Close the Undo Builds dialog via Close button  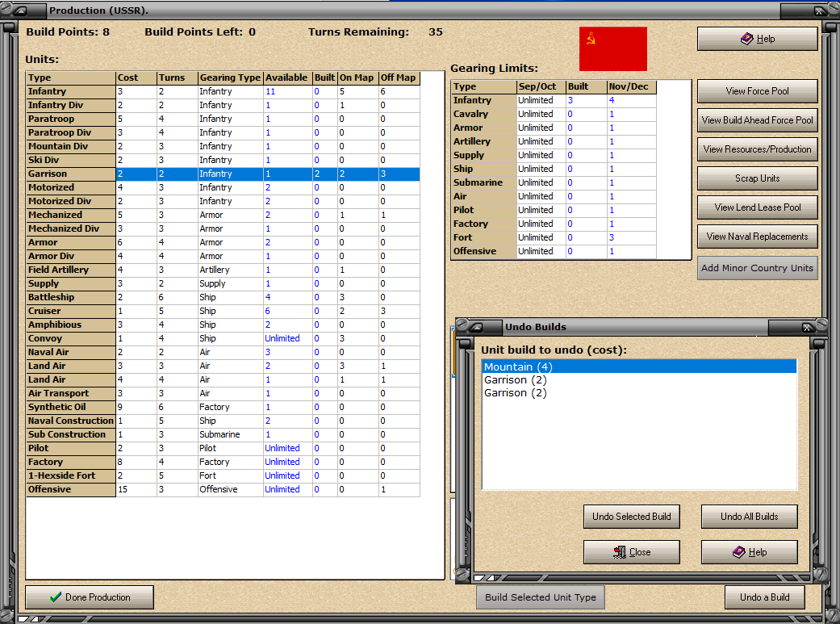click(x=632, y=552)
